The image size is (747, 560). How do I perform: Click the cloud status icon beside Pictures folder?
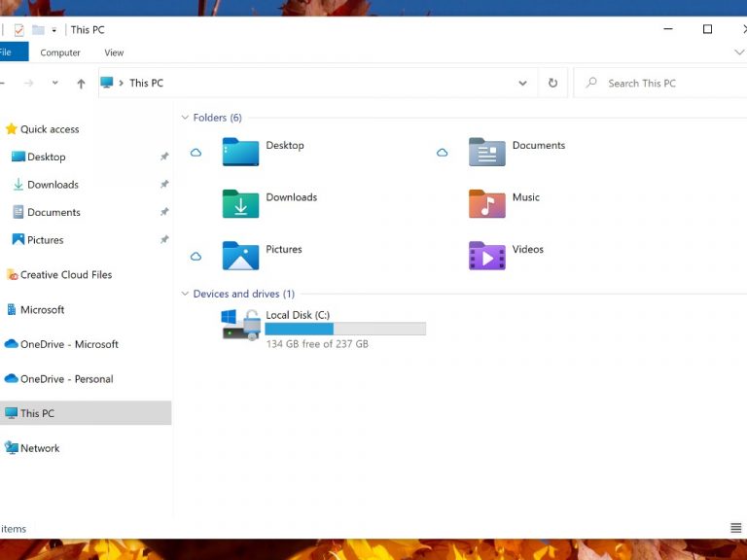pos(196,257)
